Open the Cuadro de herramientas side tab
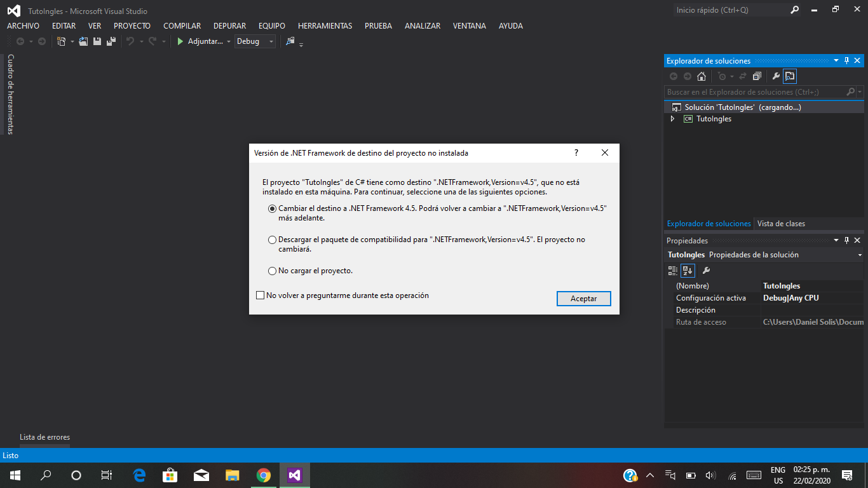Screen dimensions: 868x488 10,94
